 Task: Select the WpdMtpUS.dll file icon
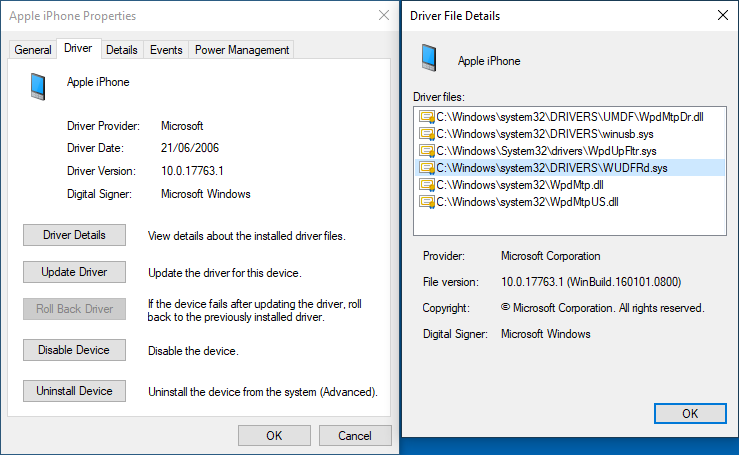pyautogui.click(x=427, y=202)
